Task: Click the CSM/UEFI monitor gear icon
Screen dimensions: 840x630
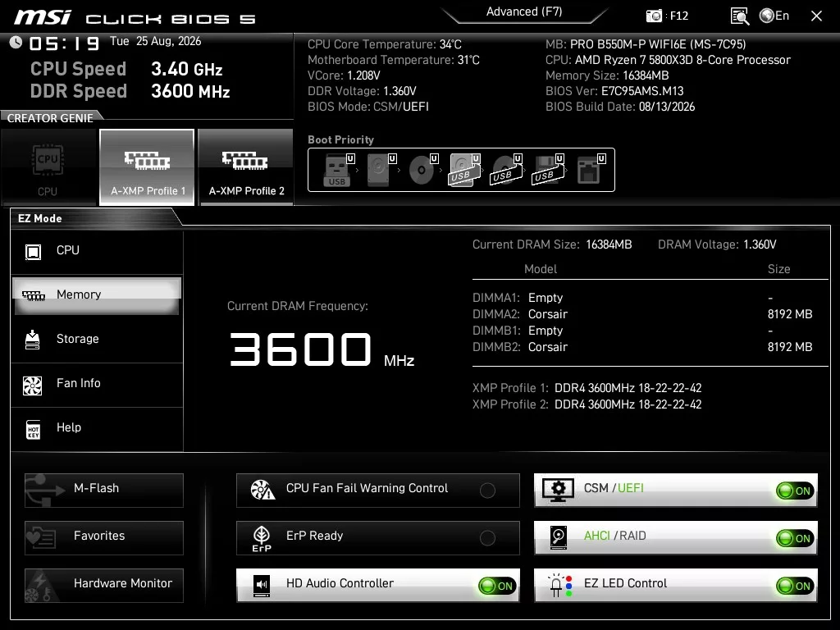Action: 558,491
